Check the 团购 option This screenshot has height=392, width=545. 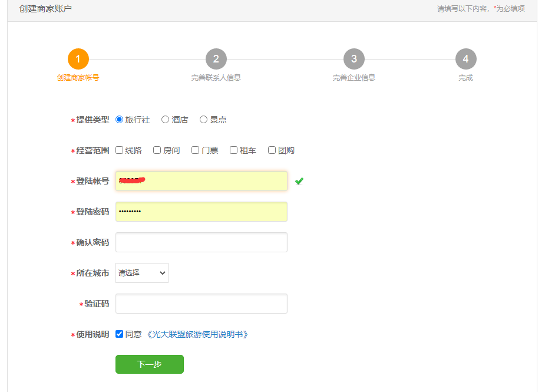coord(271,150)
